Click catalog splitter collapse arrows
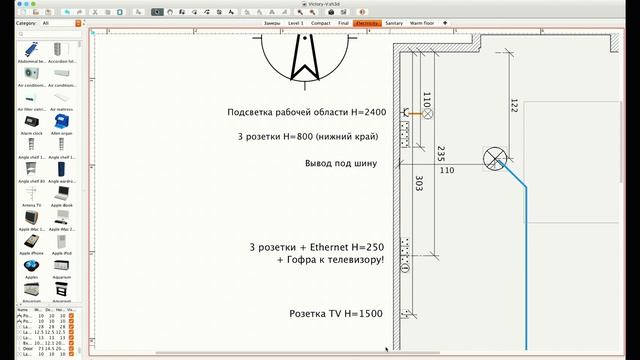This screenshot has width=640, height=360. pyautogui.click(x=19, y=304)
